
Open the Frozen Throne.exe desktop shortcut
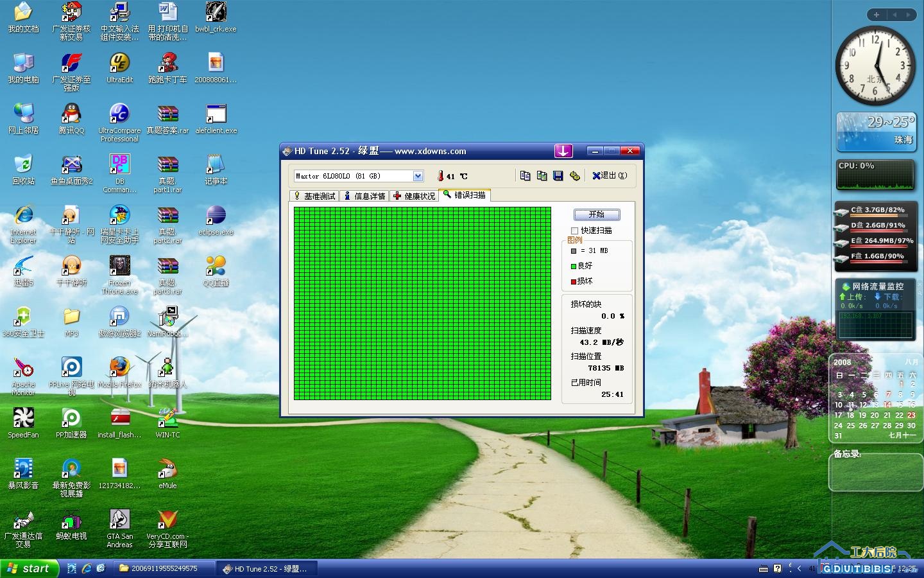(x=119, y=275)
